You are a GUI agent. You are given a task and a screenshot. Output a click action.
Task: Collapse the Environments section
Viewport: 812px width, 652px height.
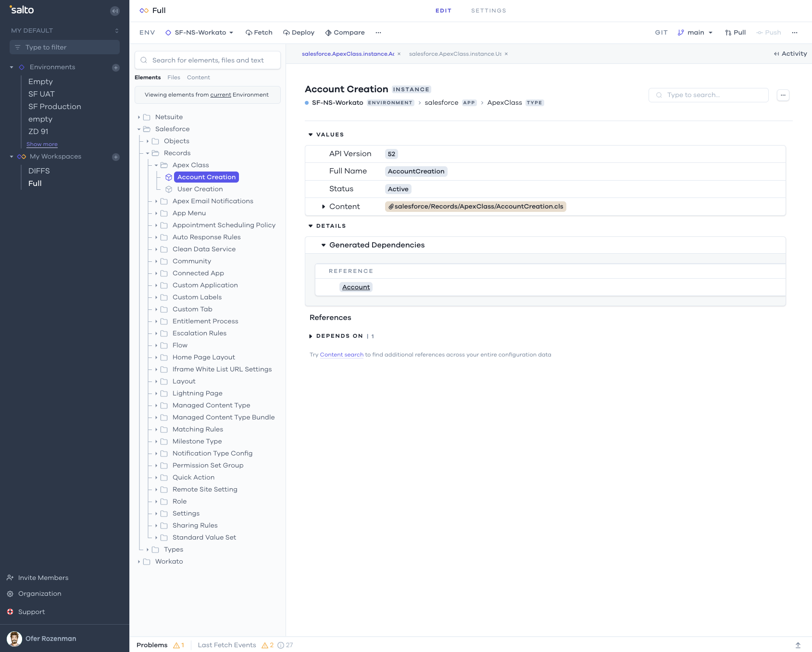pos(12,67)
